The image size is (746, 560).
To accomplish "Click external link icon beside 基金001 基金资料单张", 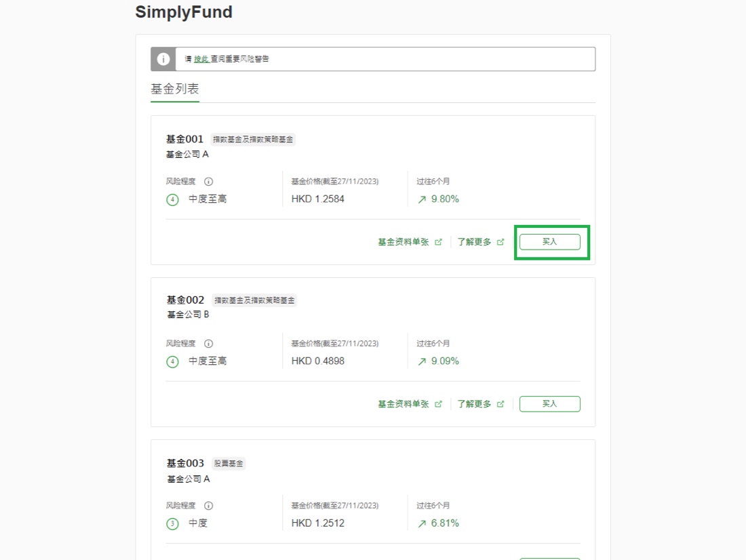I will pyautogui.click(x=438, y=242).
